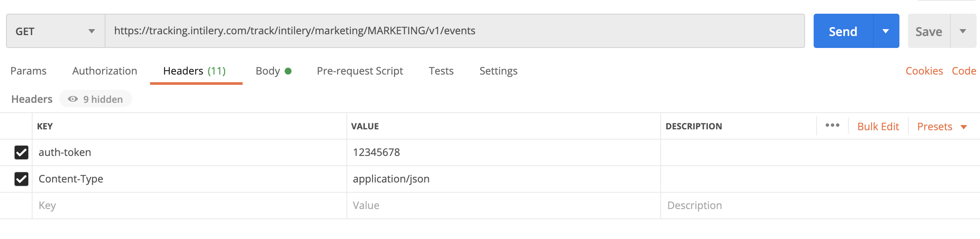Click the blue Send button
The image size is (980, 239).
pyautogui.click(x=843, y=31)
